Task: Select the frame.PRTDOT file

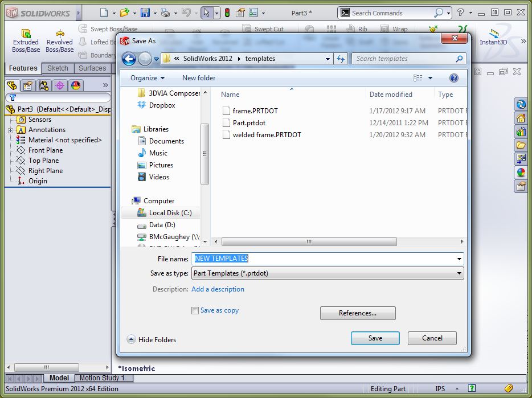Action: (255, 111)
